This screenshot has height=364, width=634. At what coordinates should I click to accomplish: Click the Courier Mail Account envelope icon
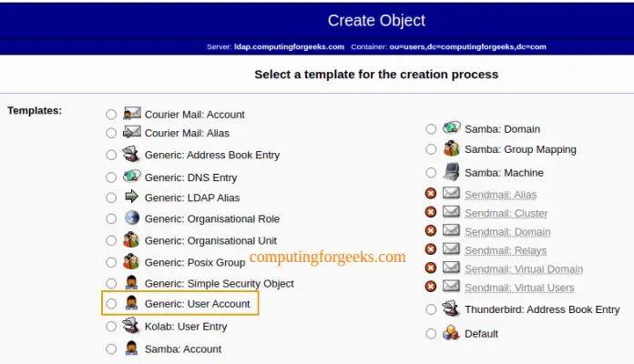tap(131, 115)
